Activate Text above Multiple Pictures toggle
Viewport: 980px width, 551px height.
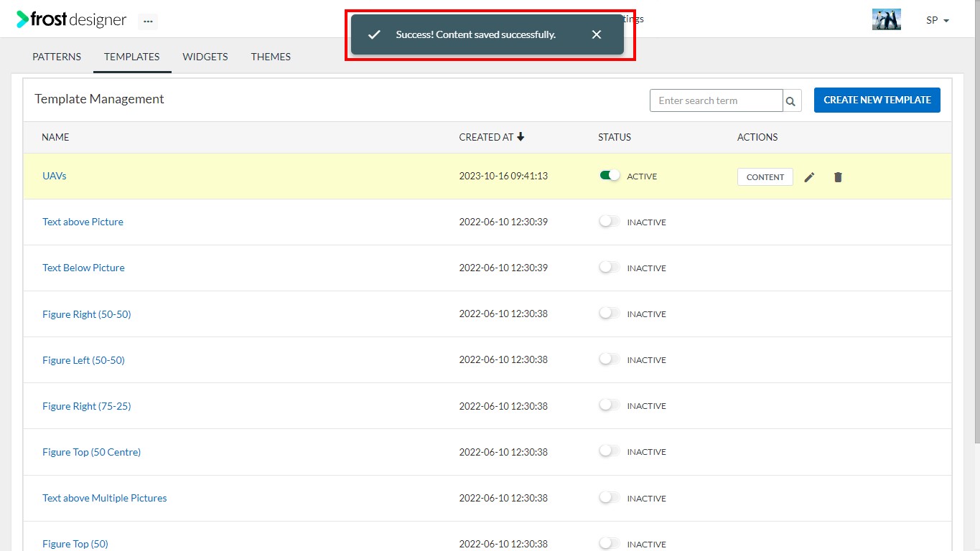pos(610,497)
